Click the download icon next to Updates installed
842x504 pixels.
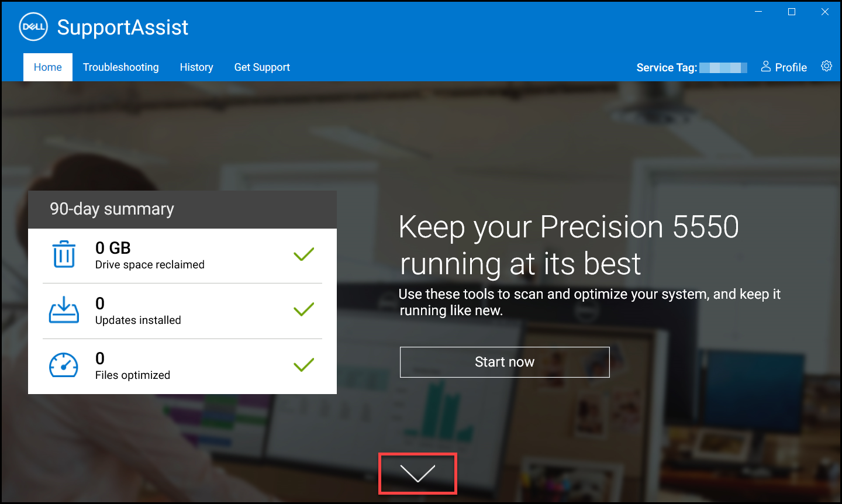65,309
